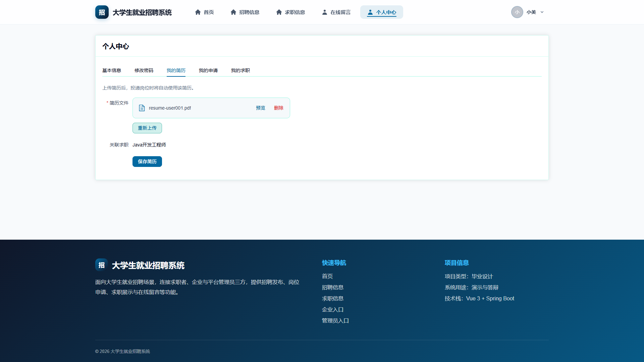644x362 pixels.
Task: Click the 系统用途：演示与答辩 text
Action: 472,287
